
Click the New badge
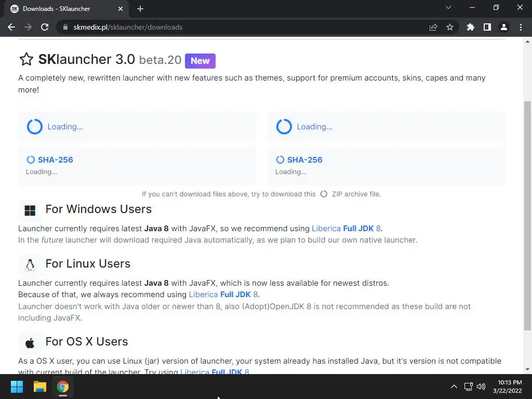(200, 61)
